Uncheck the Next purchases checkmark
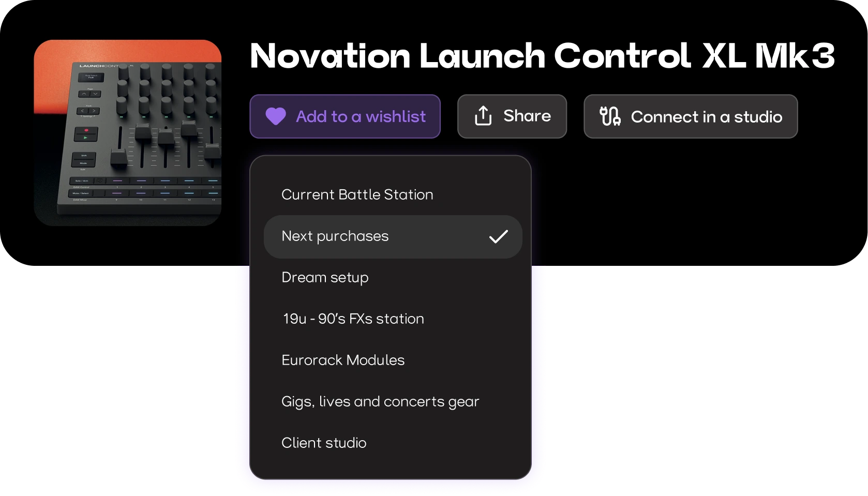 coord(499,237)
